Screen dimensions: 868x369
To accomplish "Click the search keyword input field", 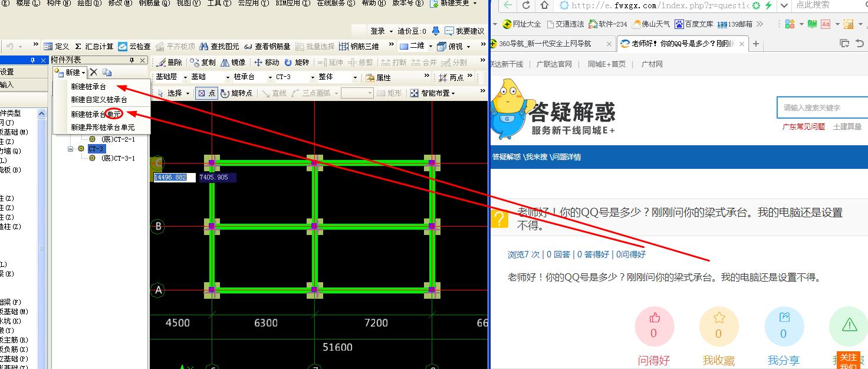I will 822,107.
